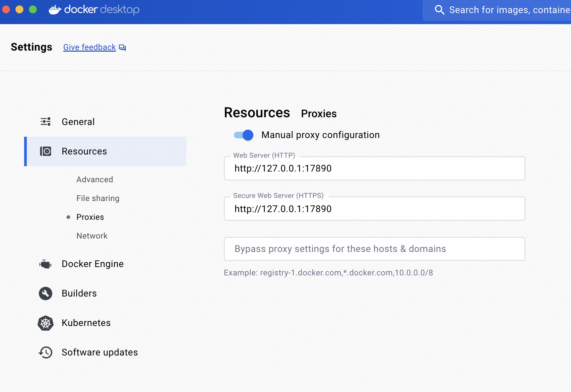
Task: Click the green macOS maximize button
Action: (x=33, y=9)
